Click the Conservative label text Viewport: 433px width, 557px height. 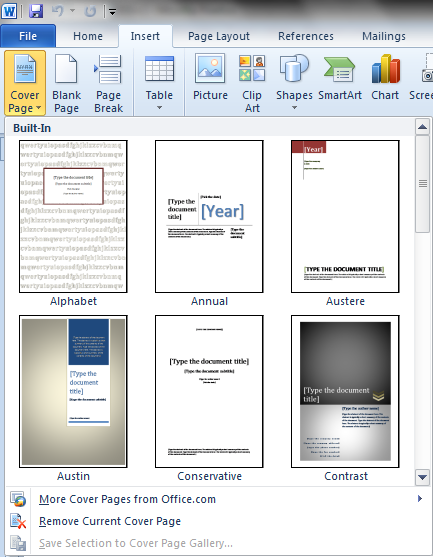pyautogui.click(x=210, y=476)
